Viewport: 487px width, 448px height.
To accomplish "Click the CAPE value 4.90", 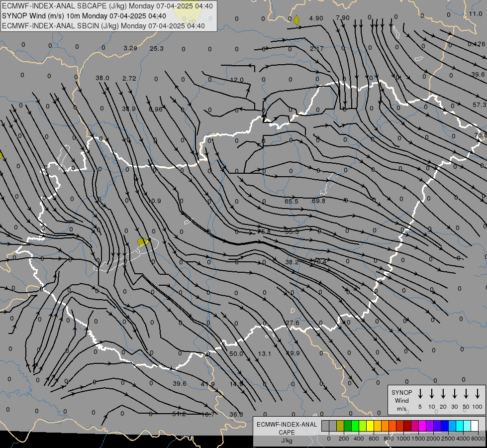I will (x=316, y=18).
